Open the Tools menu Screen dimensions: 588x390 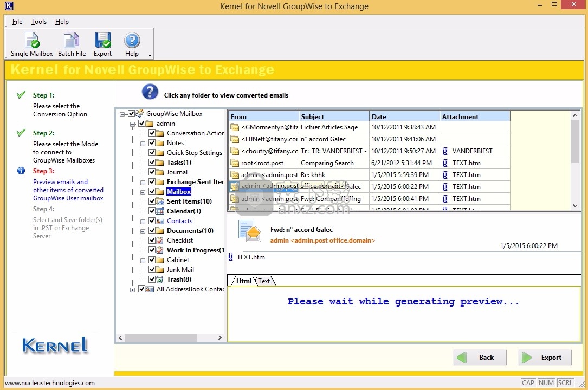coord(38,22)
